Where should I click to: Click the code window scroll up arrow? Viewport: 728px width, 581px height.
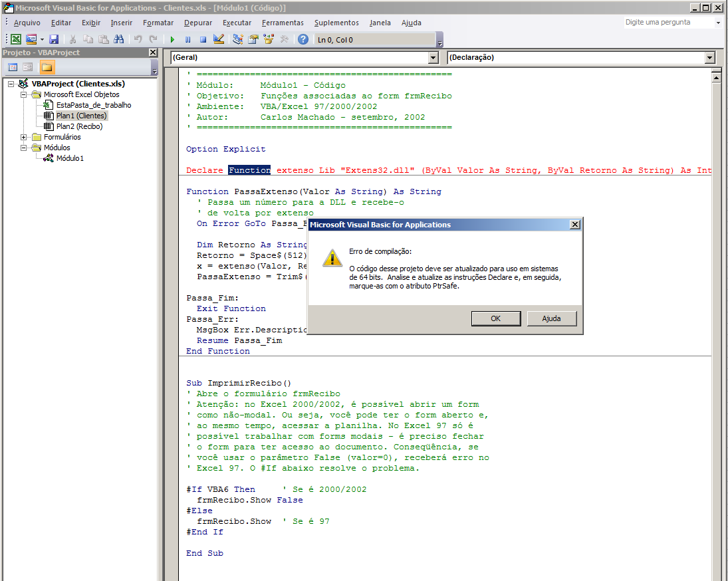coord(717,78)
